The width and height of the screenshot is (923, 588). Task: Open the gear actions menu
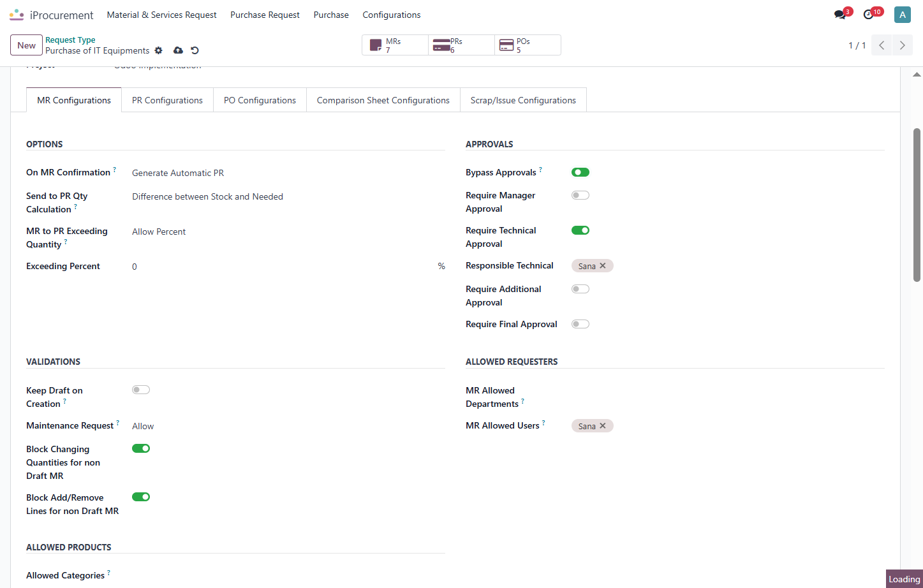(x=159, y=50)
